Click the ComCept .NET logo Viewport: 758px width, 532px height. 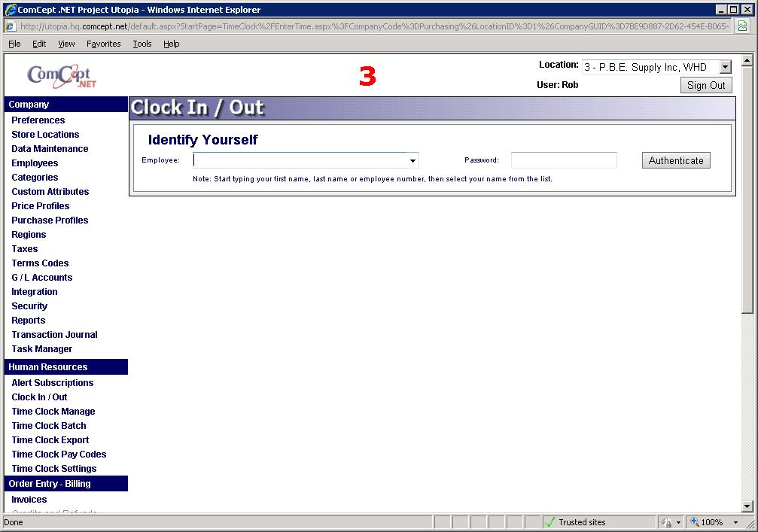coord(62,76)
